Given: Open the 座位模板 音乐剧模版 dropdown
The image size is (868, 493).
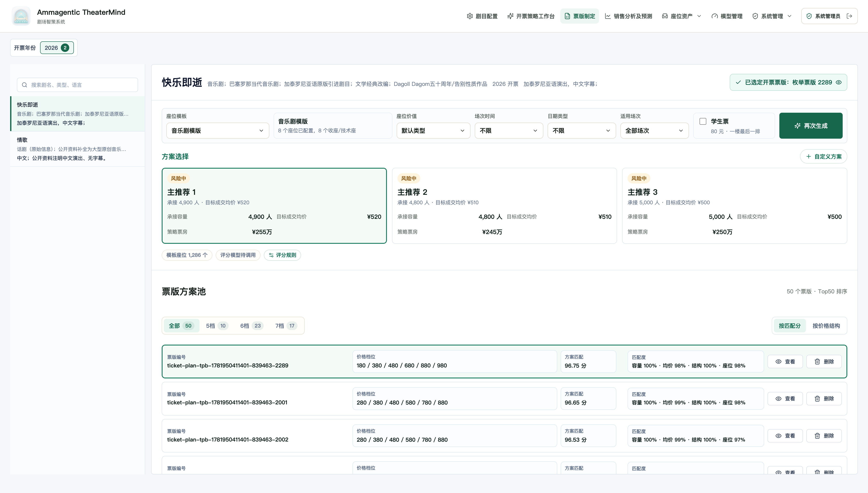Looking at the screenshot, I should (x=217, y=131).
